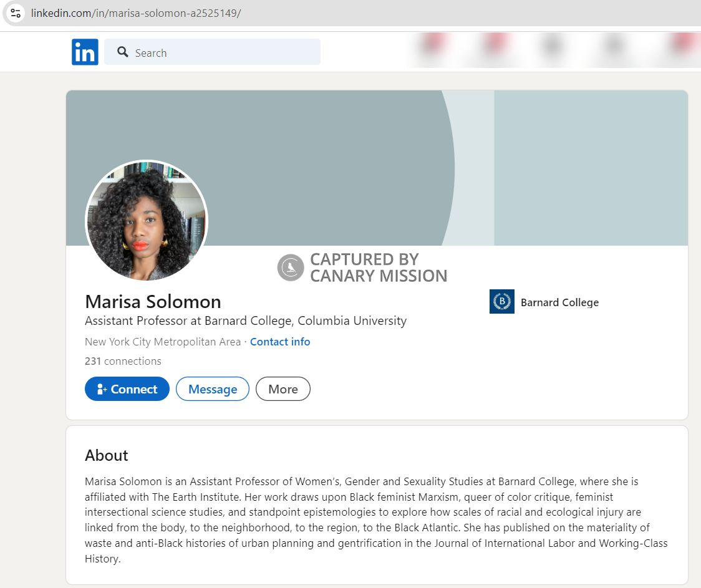Select the URL in the browser address bar
701x588 pixels.
[135, 12]
